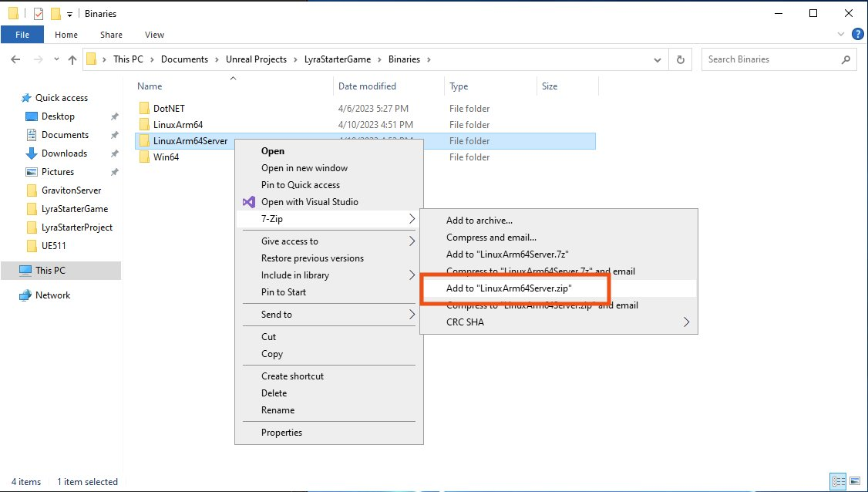
Task: Switch to Large icons view icon
Action: pyautogui.click(x=853, y=481)
